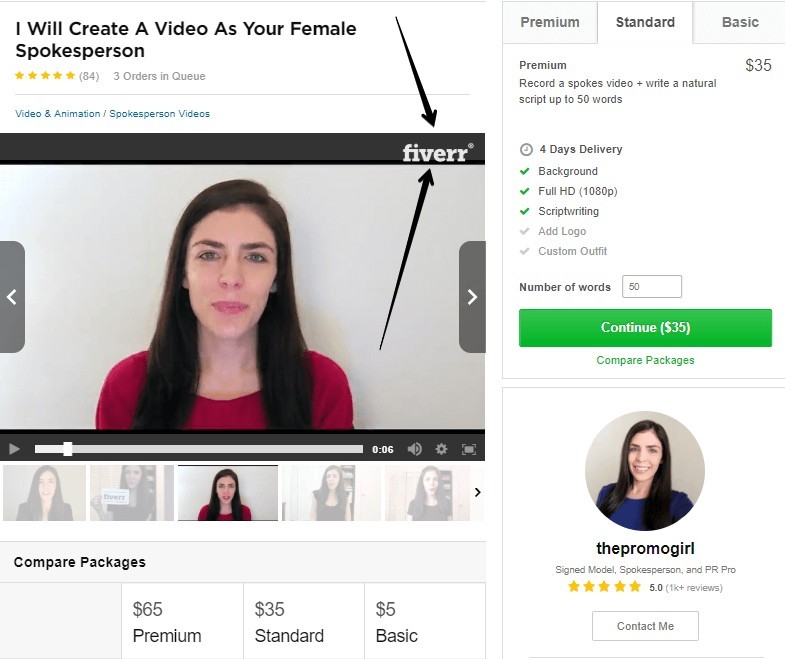
Task: Switch to the Basic tab
Action: pos(740,23)
